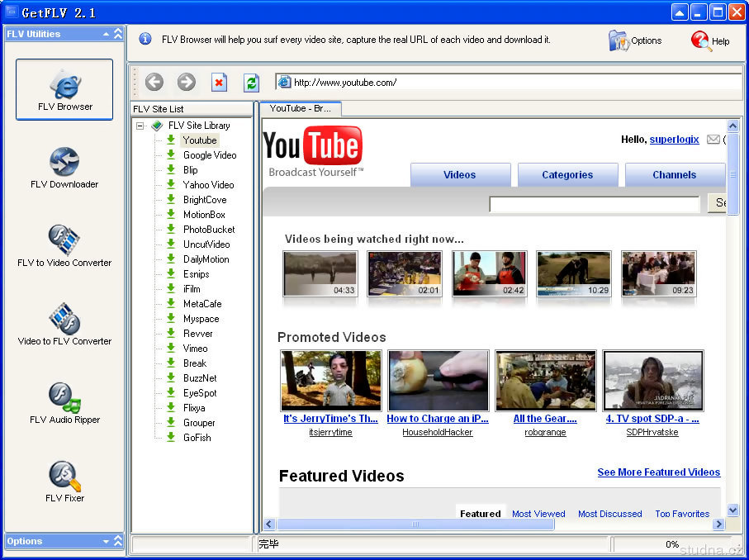Click the Help lifebuoy icon
Viewport: 749px width, 560px height.
point(701,40)
